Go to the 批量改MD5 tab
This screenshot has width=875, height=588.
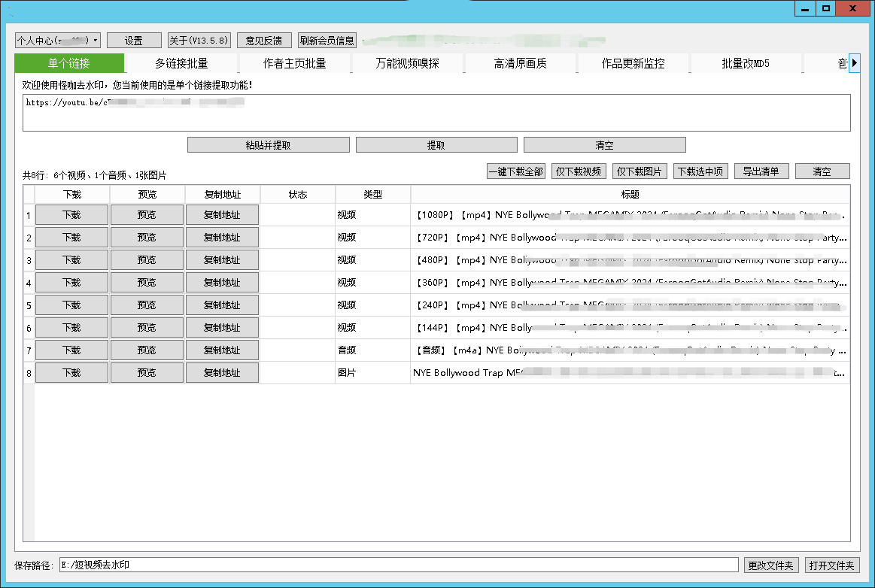coord(746,63)
